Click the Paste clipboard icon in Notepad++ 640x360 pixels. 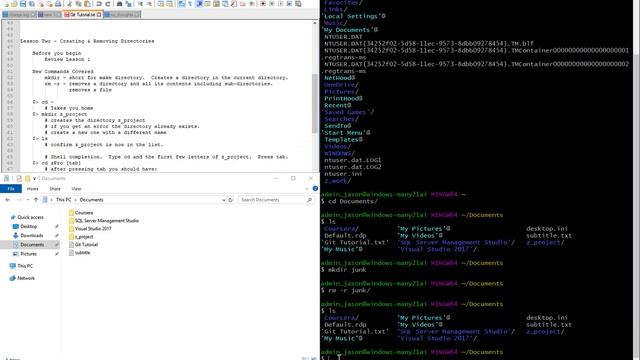(x=87, y=4)
